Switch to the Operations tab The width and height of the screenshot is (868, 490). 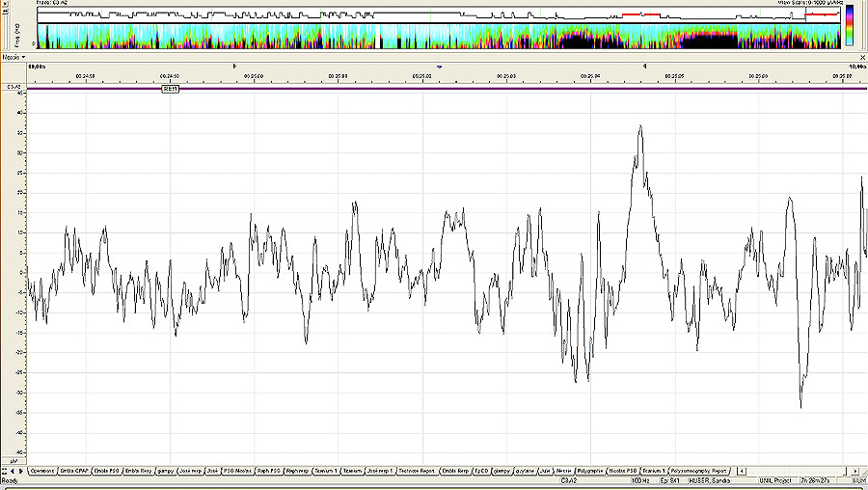tap(42, 472)
